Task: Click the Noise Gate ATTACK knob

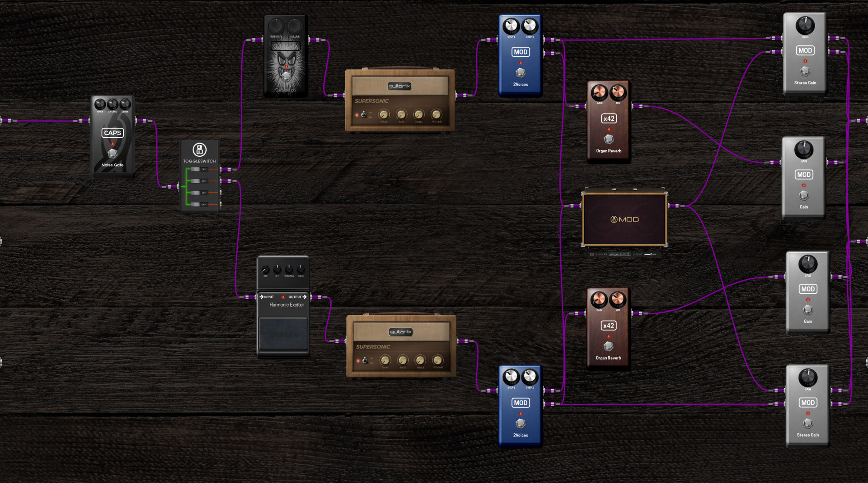Action: (x=112, y=104)
